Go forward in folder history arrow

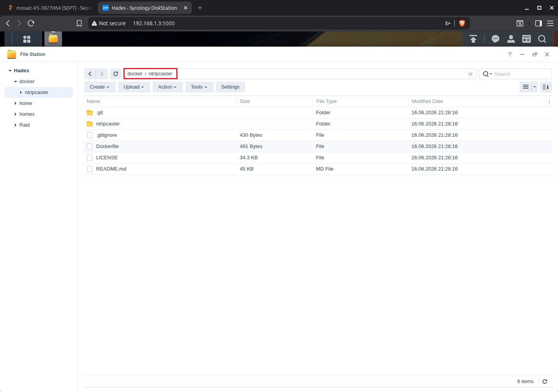[x=102, y=74]
